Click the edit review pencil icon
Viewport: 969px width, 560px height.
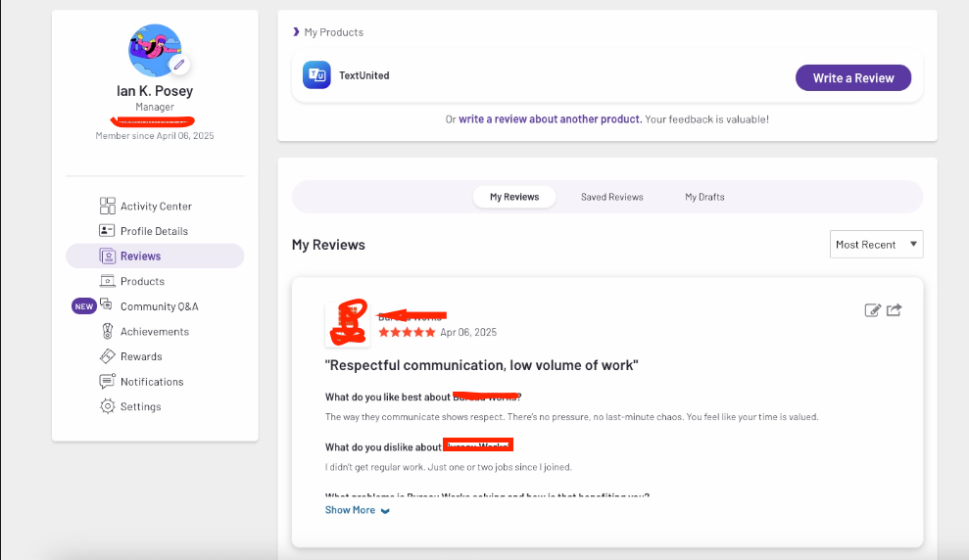coord(872,310)
